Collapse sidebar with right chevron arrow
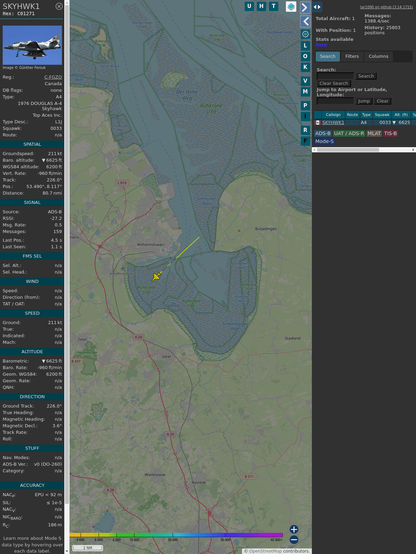Screen dimensions: 416x554 [305, 7]
